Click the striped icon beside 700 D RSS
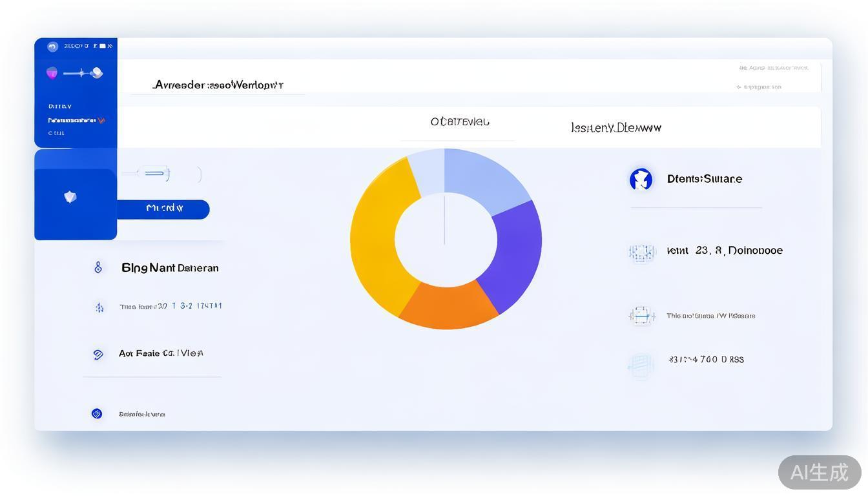Screen dimensions: 868x496 coord(641,365)
